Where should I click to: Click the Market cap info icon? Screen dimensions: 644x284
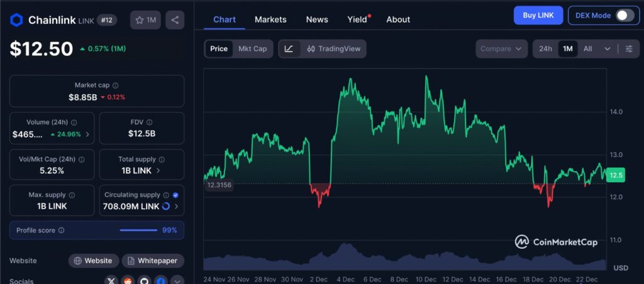coord(116,85)
